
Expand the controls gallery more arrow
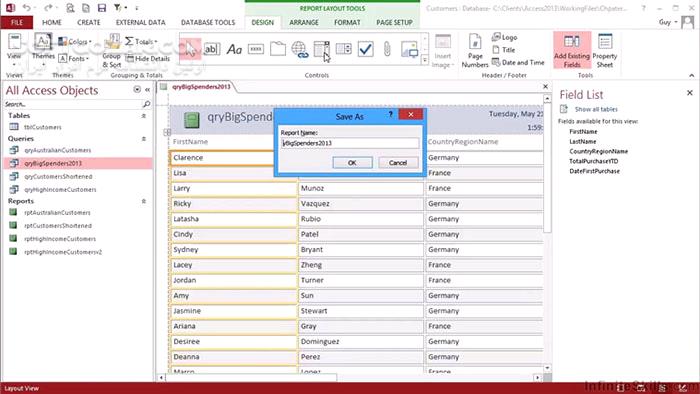point(425,59)
